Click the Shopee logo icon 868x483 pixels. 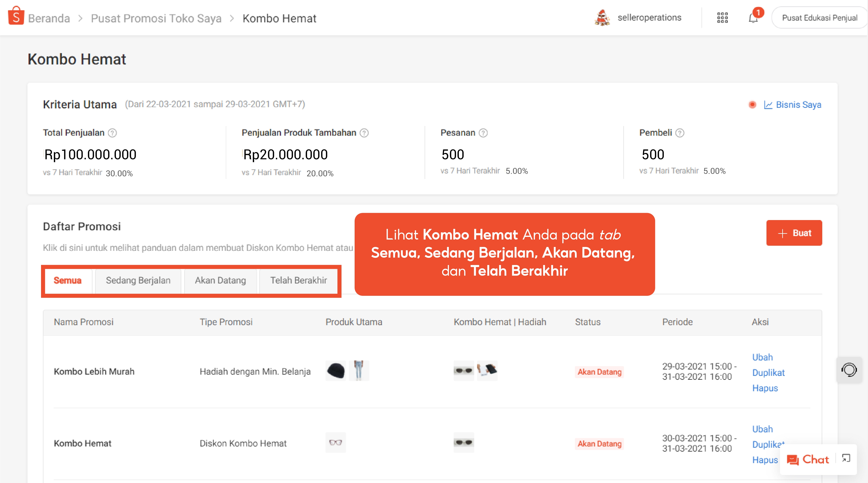point(16,16)
